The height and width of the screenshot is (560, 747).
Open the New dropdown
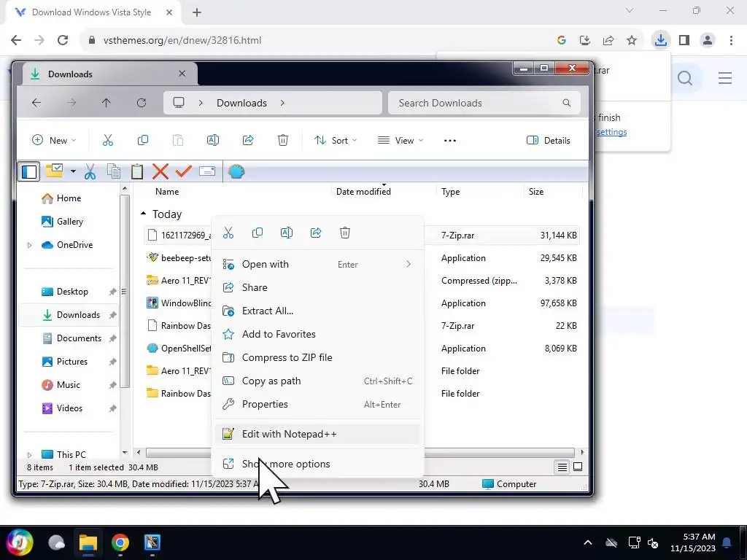point(54,141)
